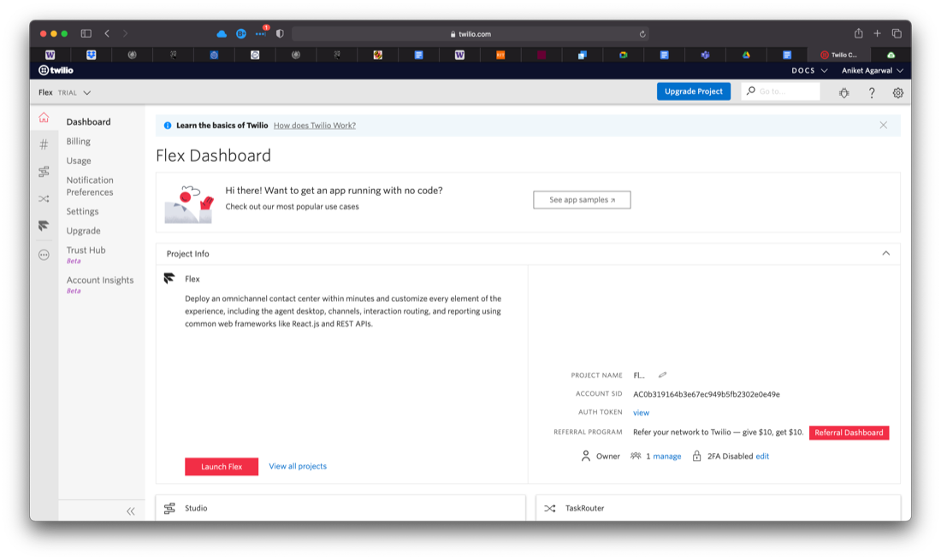
Task: Click the Account SID value
Action: (707, 394)
